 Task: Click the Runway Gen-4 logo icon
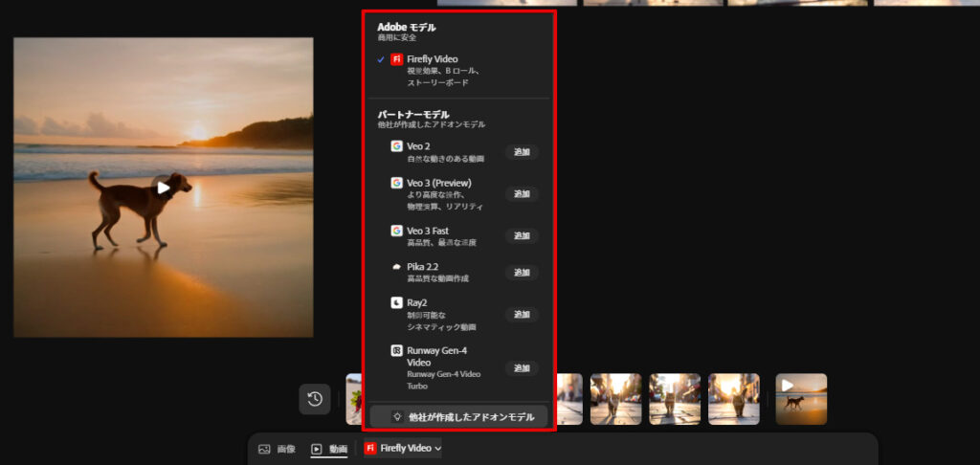click(396, 350)
